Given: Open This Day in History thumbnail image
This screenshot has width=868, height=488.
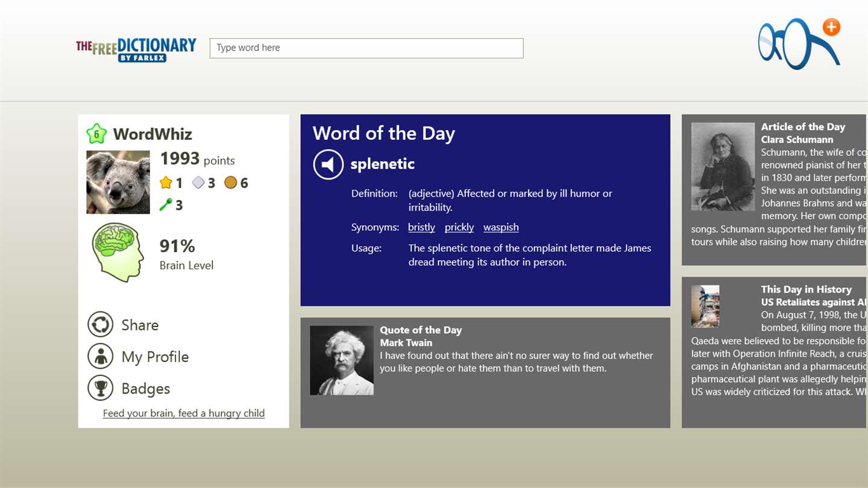Looking at the screenshot, I should 705,306.
